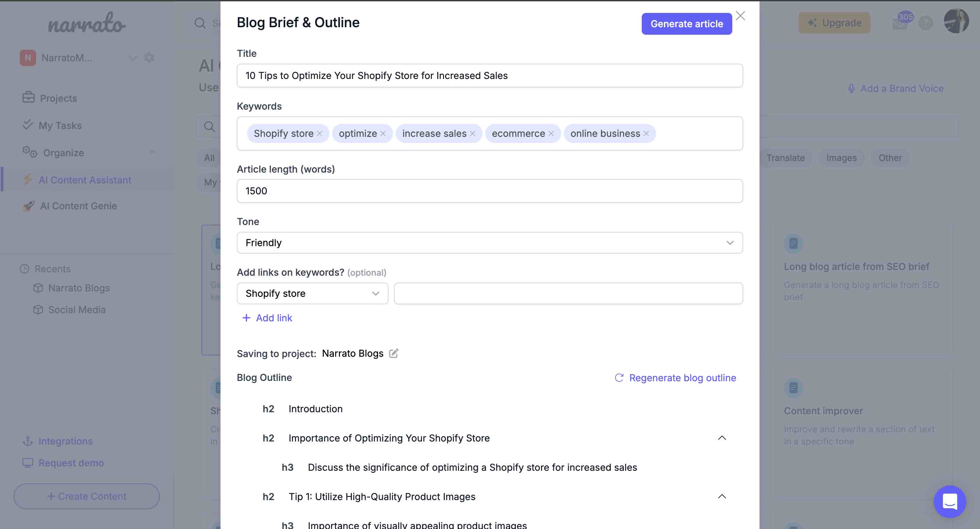Open workspace settings gear icon

click(149, 58)
